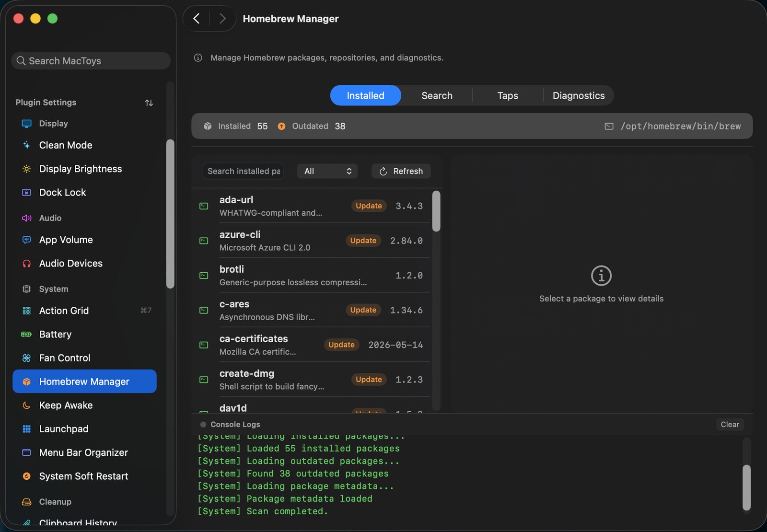
Task: Click the Refresh button
Action: click(x=401, y=171)
